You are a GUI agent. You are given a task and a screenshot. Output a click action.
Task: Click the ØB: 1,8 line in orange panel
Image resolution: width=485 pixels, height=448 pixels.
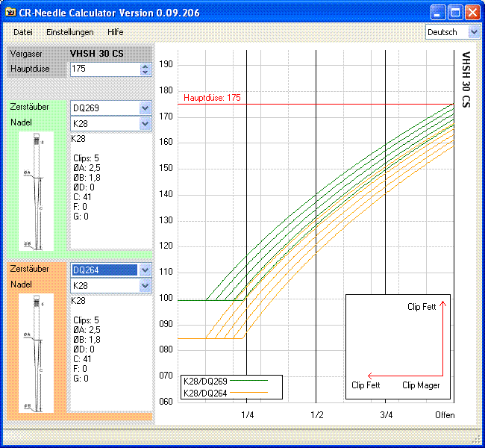(87, 340)
